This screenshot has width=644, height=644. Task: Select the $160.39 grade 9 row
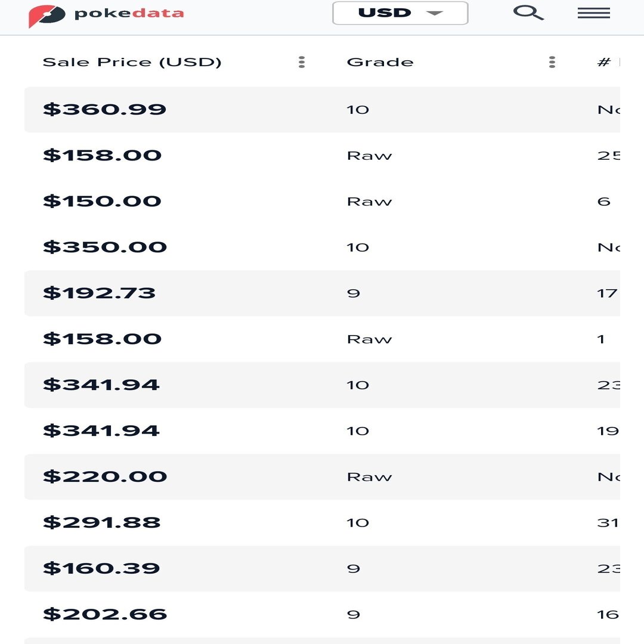click(x=322, y=568)
